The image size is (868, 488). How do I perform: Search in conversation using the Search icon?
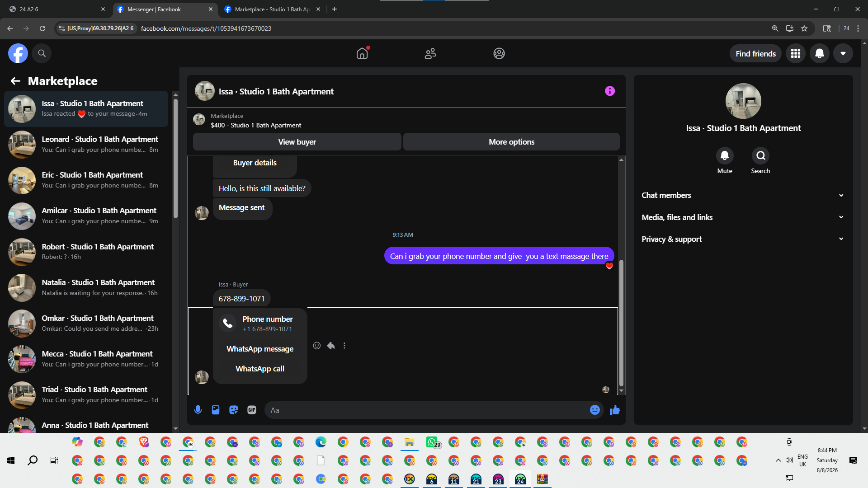[760, 156]
